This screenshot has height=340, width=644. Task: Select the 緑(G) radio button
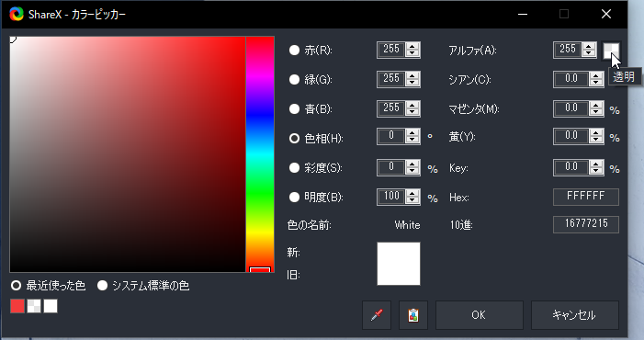[294, 79]
